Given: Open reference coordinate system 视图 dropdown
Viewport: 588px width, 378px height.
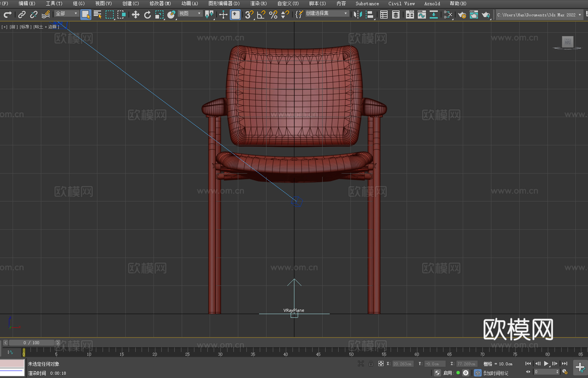Looking at the screenshot, I should (190, 13).
